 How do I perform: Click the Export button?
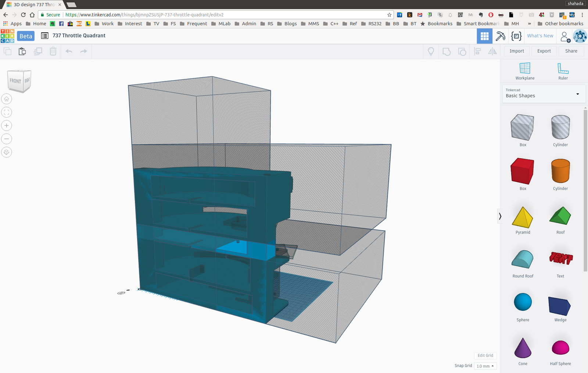point(544,51)
